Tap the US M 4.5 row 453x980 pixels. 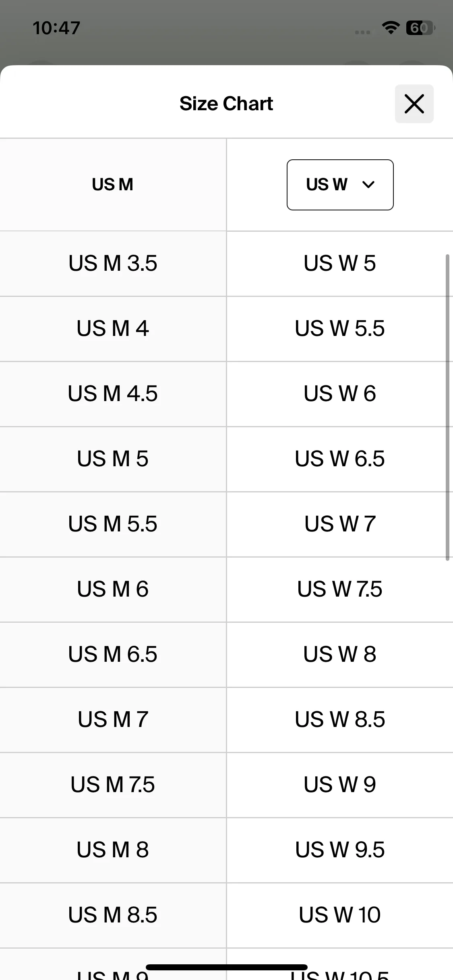[x=113, y=394]
